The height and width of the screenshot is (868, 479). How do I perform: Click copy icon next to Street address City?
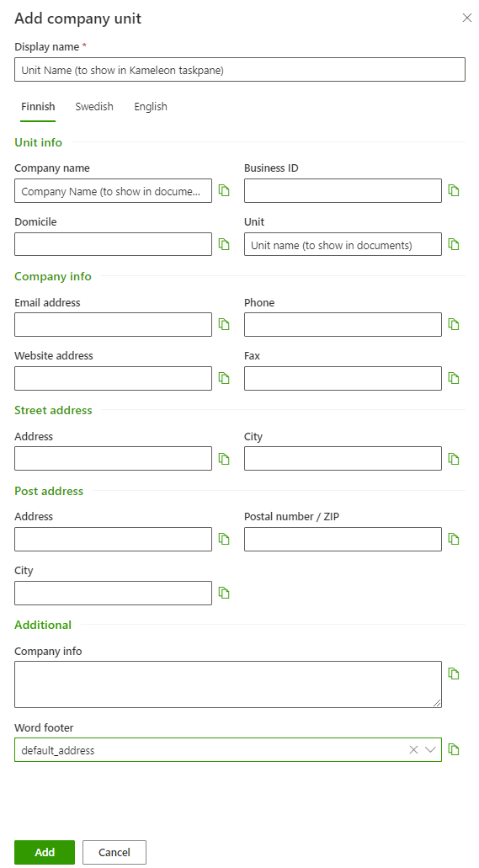(x=454, y=459)
